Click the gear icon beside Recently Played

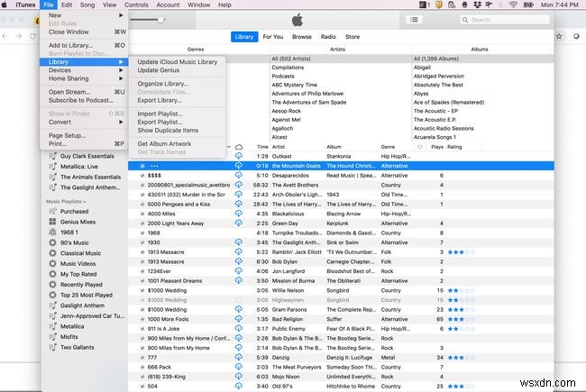(x=52, y=285)
